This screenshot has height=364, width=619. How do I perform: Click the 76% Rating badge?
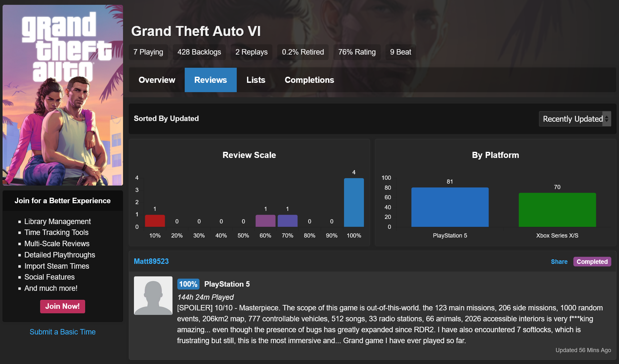(x=357, y=52)
